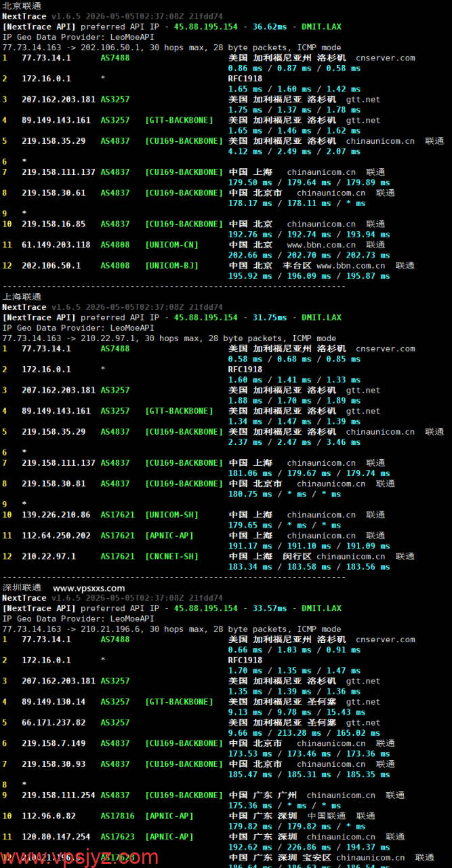Click hop IP 112.64.250.202

56,536
